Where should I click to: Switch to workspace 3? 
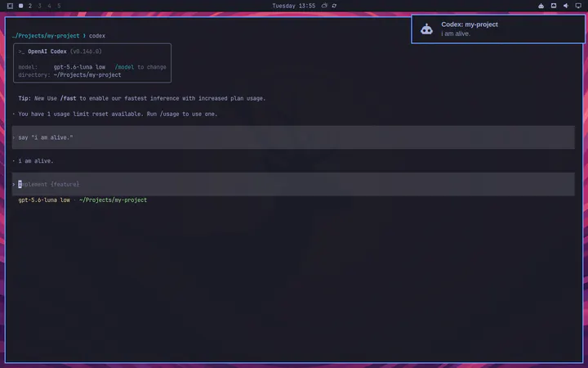[x=40, y=6]
